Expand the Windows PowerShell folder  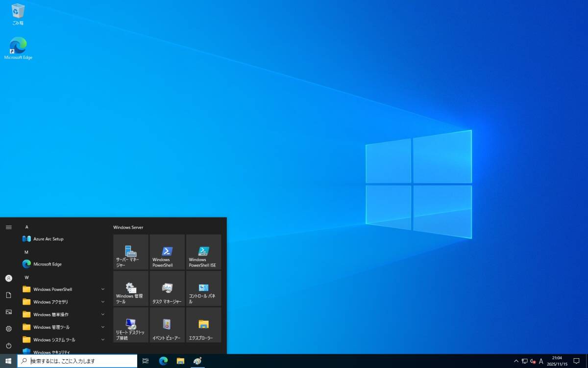(x=64, y=289)
